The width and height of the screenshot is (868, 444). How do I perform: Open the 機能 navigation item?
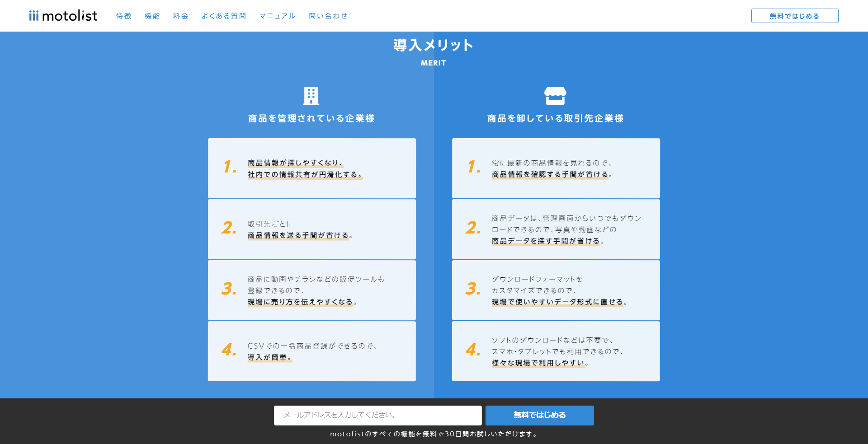[x=152, y=15]
